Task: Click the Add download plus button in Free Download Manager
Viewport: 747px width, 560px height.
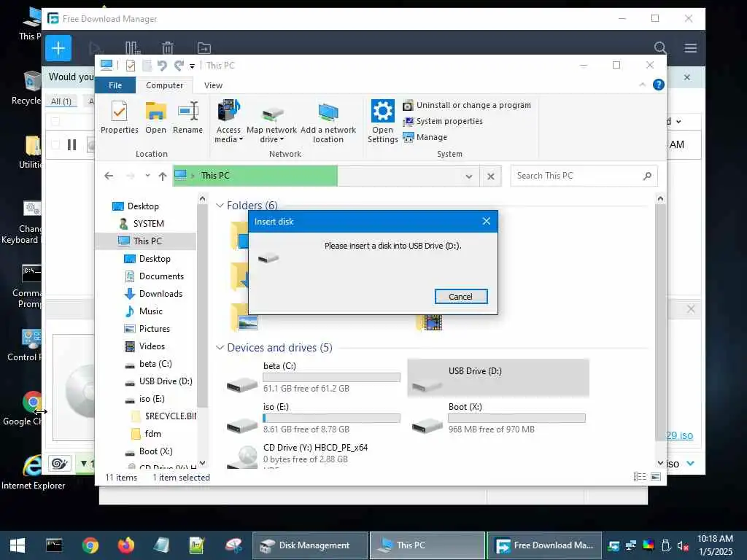Action: tap(58, 48)
